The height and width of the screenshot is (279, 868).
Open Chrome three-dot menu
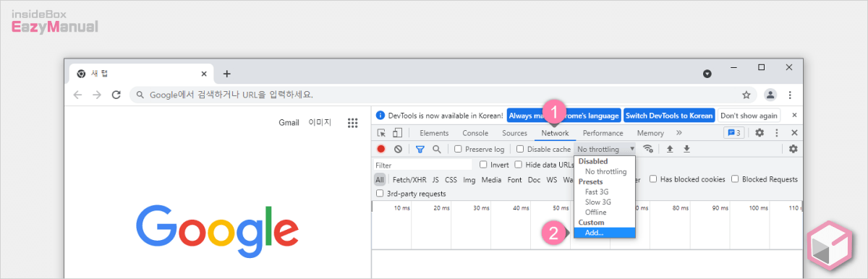790,95
